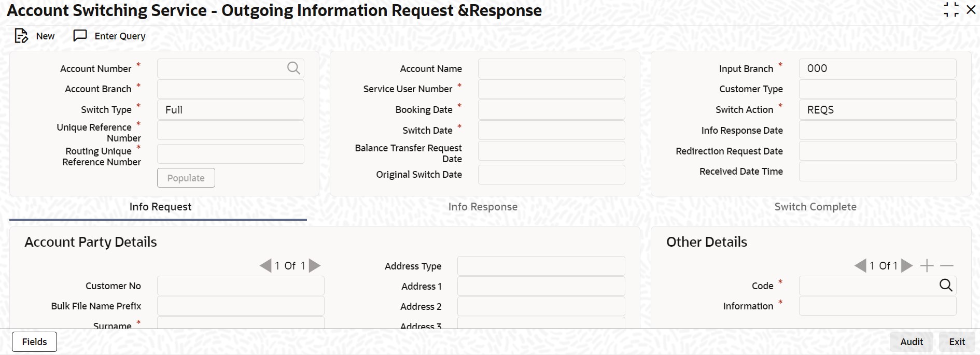This screenshot has width=980, height=355.
Task: Switch to the Info Response tab
Action: pyautogui.click(x=483, y=206)
